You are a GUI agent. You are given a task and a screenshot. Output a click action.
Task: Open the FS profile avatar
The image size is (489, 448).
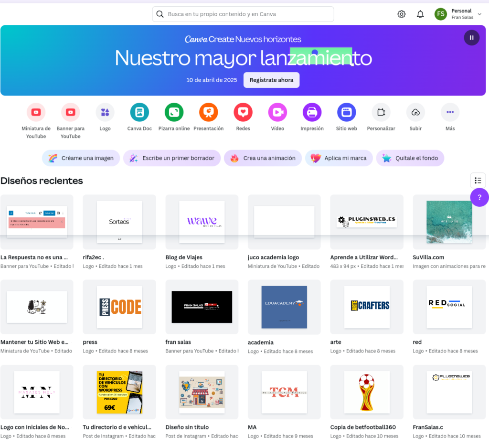(x=440, y=14)
